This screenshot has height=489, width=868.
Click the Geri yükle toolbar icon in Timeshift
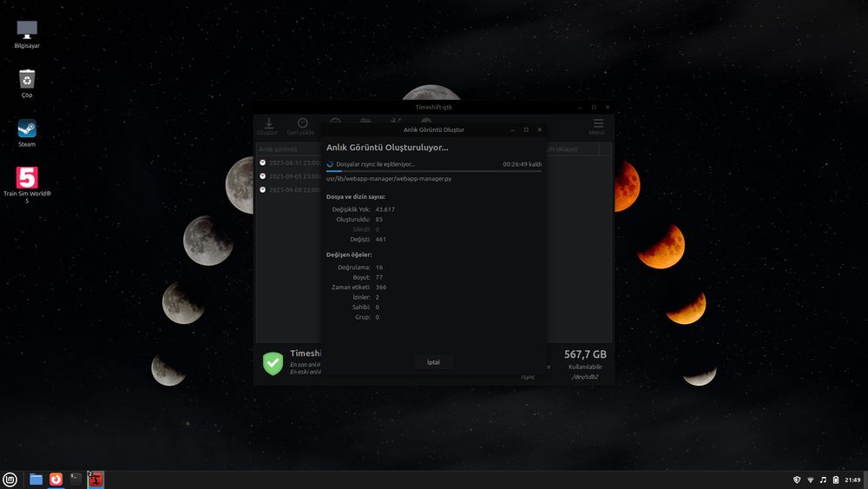pos(300,126)
